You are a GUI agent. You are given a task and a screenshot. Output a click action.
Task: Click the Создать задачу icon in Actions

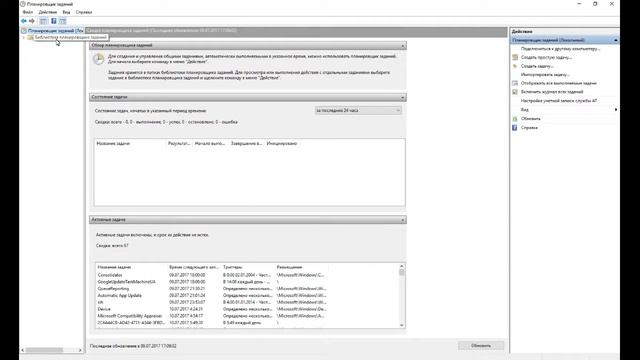click(515, 66)
